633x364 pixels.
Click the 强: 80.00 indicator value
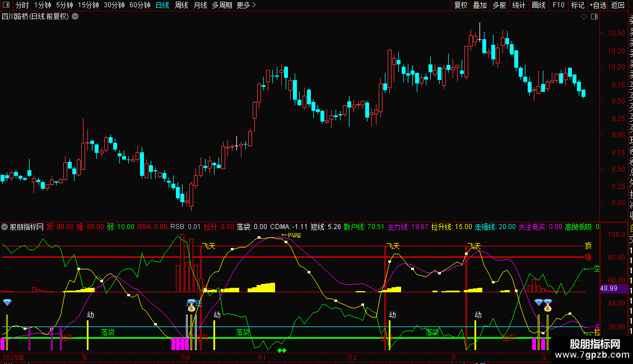90,227
